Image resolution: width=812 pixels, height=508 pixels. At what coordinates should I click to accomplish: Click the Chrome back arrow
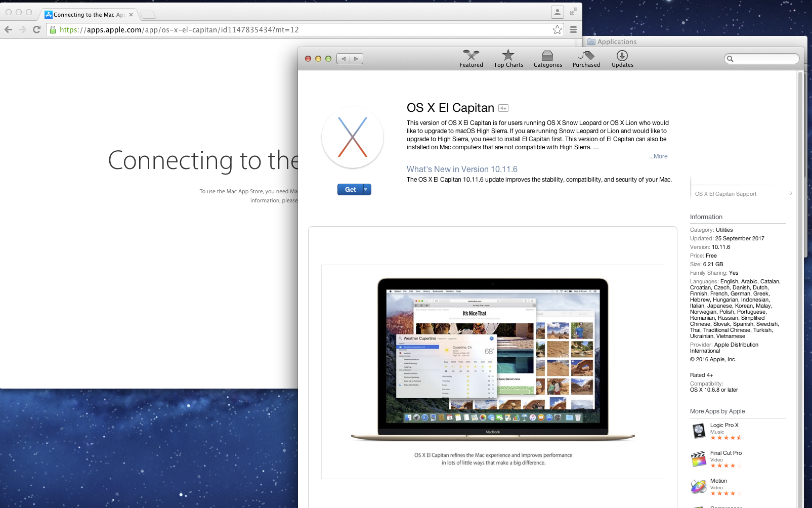pyautogui.click(x=8, y=29)
